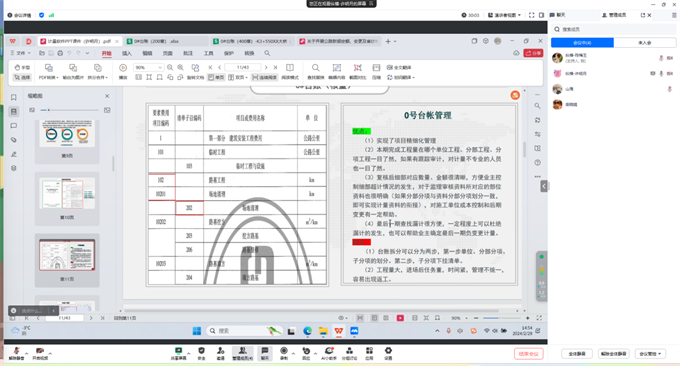Click the Full text translate (全文翻译) button
680x366 pixels.
tap(399, 68)
